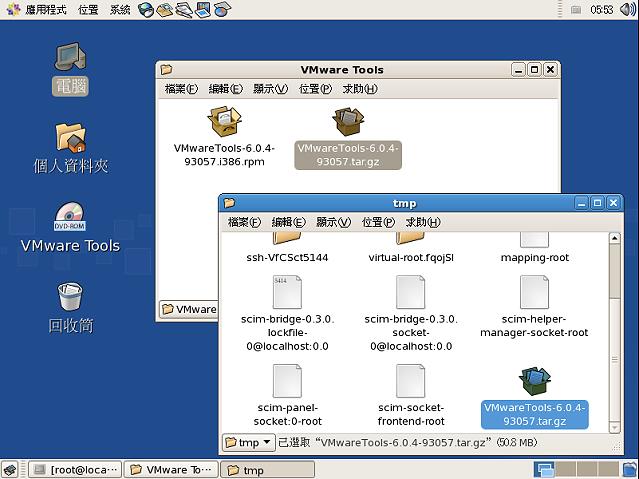The height and width of the screenshot is (479, 639).
Task: Select the scim-bridge lockfile file icon
Action: point(287,292)
